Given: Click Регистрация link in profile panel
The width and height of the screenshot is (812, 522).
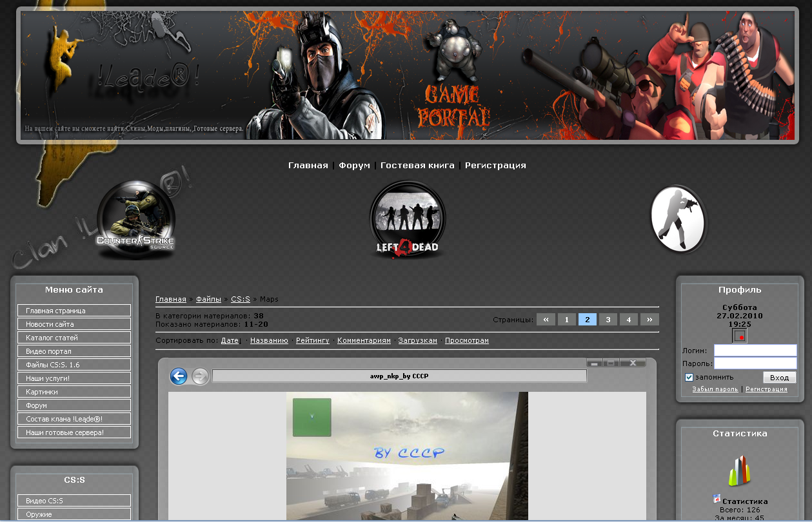Looking at the screenshot, I should click(766, 389).
